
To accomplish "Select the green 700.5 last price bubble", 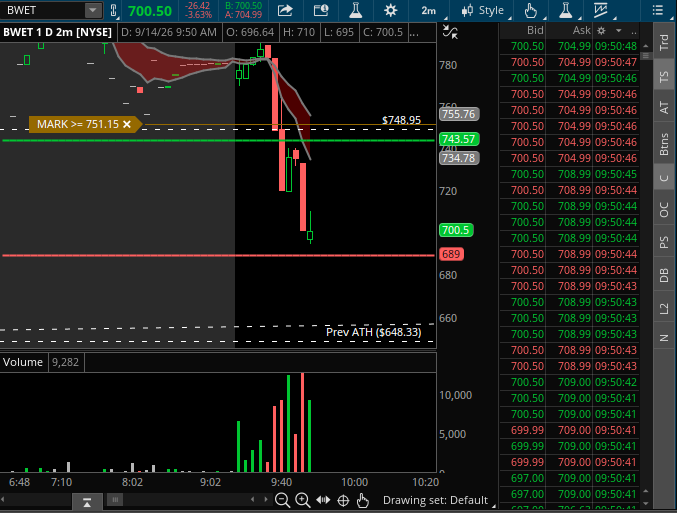I will (456, 230).
